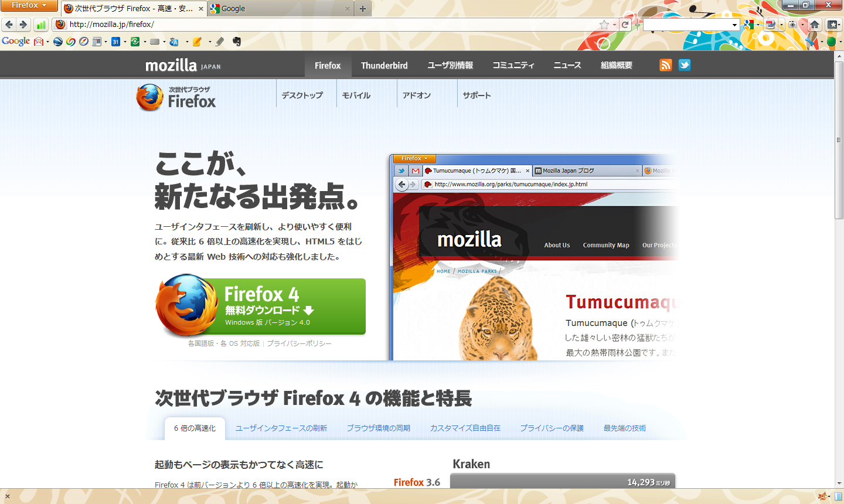Go forward with the forward arrow button
Viewport: 844px width, 504px height.
[23, 25]
